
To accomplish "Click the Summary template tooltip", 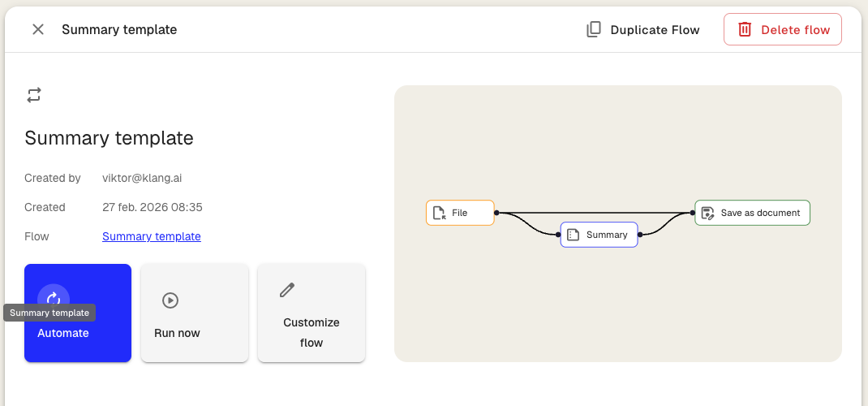I will 49,313.
